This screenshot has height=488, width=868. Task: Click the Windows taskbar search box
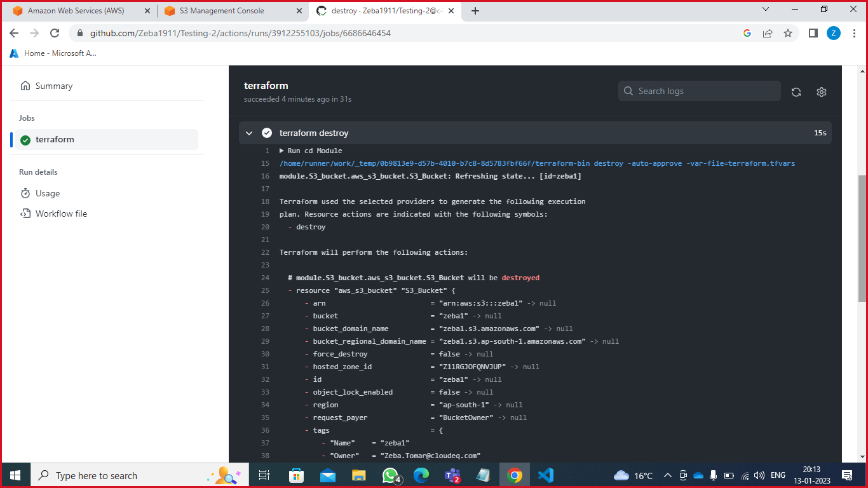tap(139, 475)
